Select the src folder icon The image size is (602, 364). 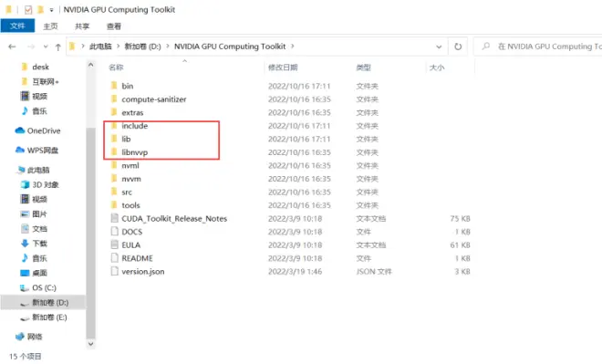coord(114,192)
